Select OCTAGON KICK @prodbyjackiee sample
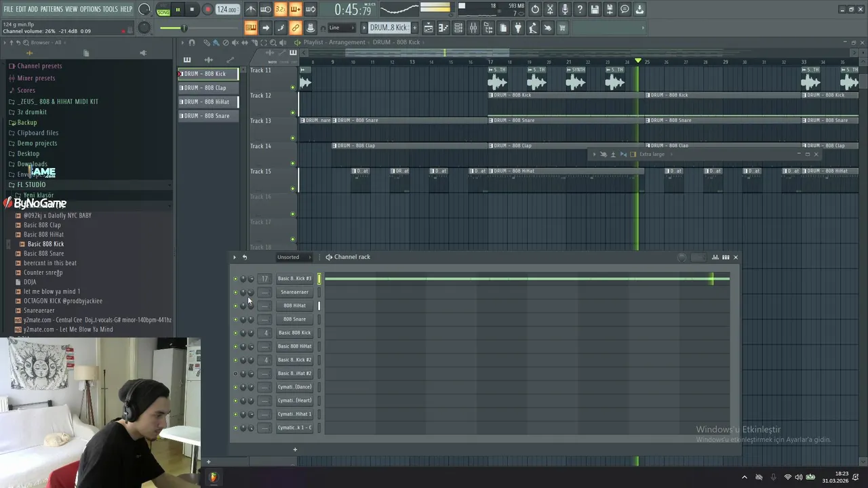Image resolution: width=868 pixels, height=488 pixels. [63, 301]
